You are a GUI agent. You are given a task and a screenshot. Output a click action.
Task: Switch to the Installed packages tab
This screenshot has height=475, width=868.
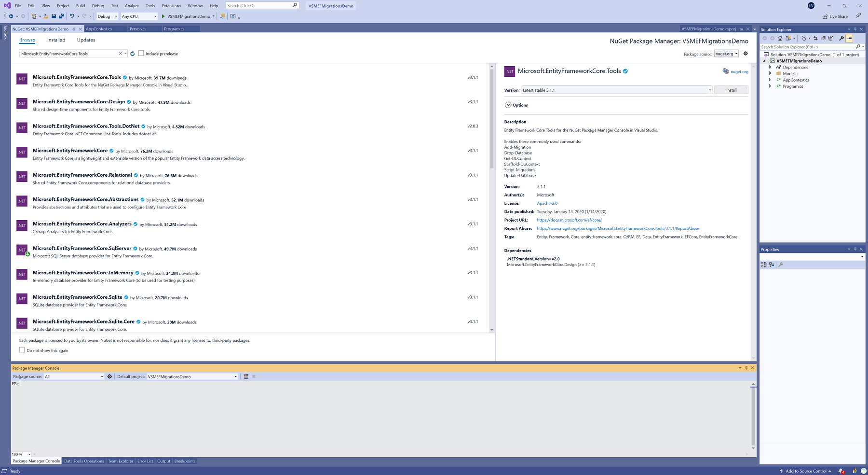click(56, 40)
